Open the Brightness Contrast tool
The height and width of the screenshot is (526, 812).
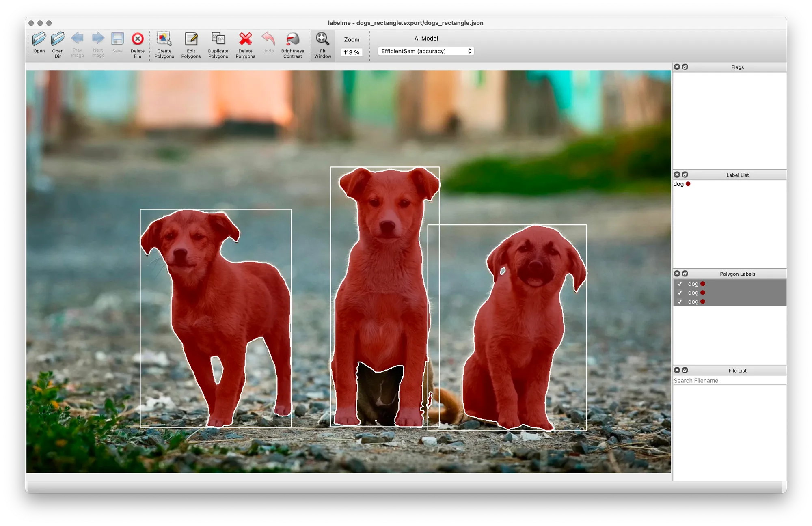tap(292, 39)
